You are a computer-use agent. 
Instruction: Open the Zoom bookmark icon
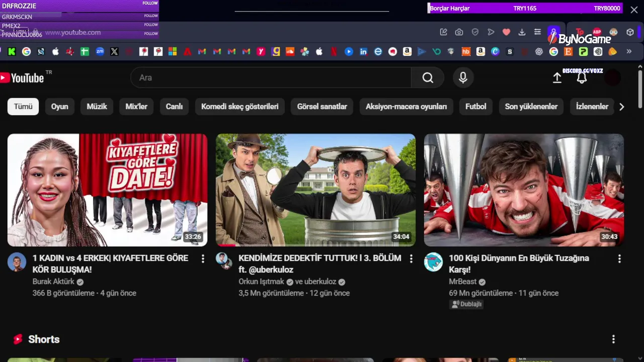pos(100,51)
